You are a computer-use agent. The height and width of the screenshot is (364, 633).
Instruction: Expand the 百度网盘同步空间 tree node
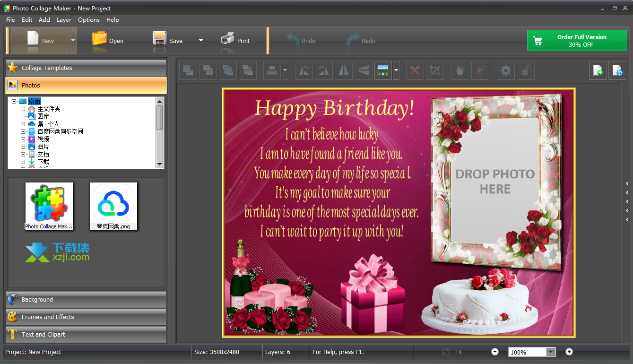[x=23, y=131]
